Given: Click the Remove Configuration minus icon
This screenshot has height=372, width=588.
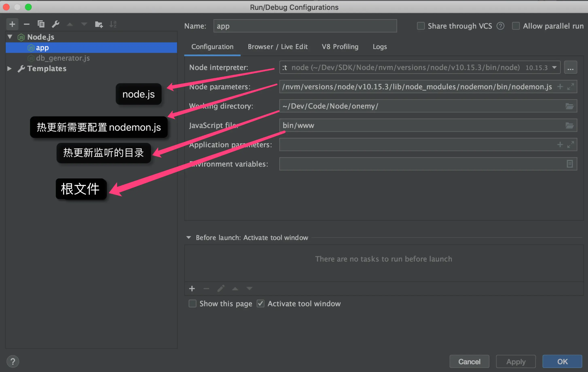Looking at the screenshot, I should 27,24.
